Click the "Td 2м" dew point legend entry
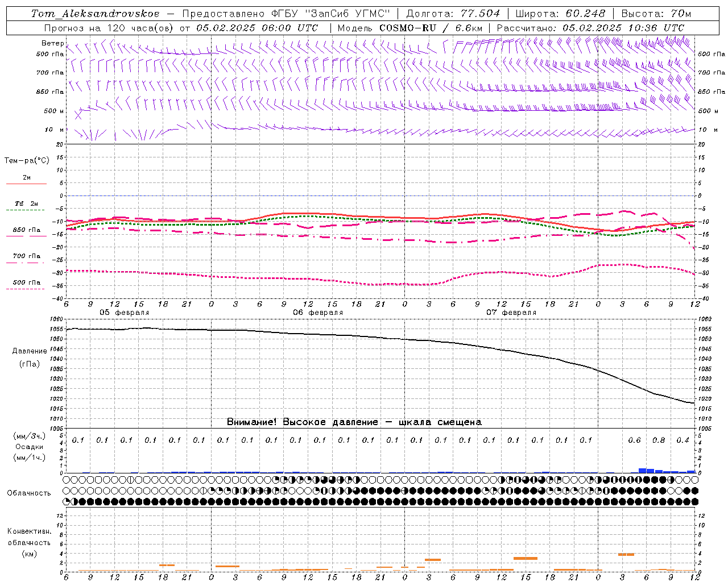Screen dimensions: 728x582 coord(26,203)
